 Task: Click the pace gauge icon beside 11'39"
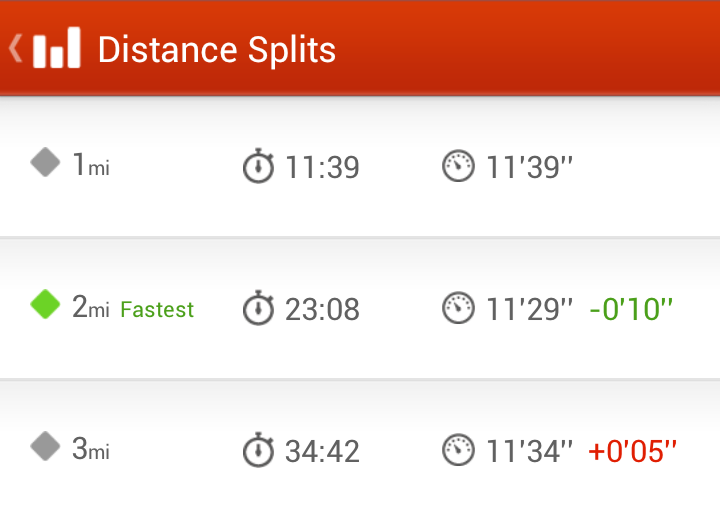[458, 166]
